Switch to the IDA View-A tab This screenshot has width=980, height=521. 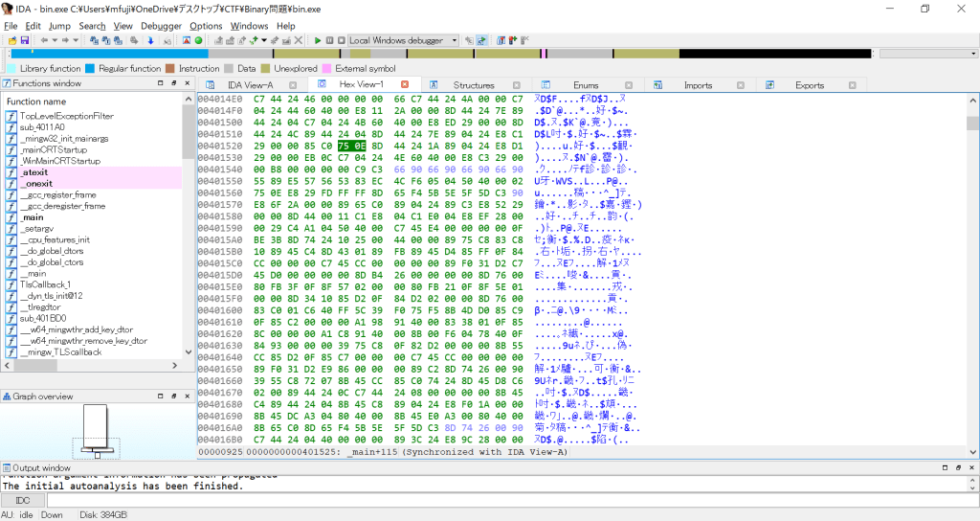(x=250, y=85)
